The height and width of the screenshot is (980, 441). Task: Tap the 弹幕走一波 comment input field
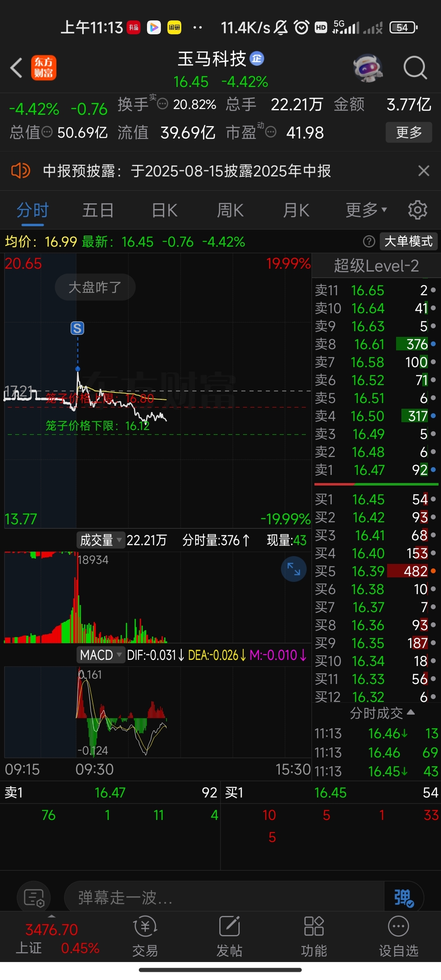point(224,898)
